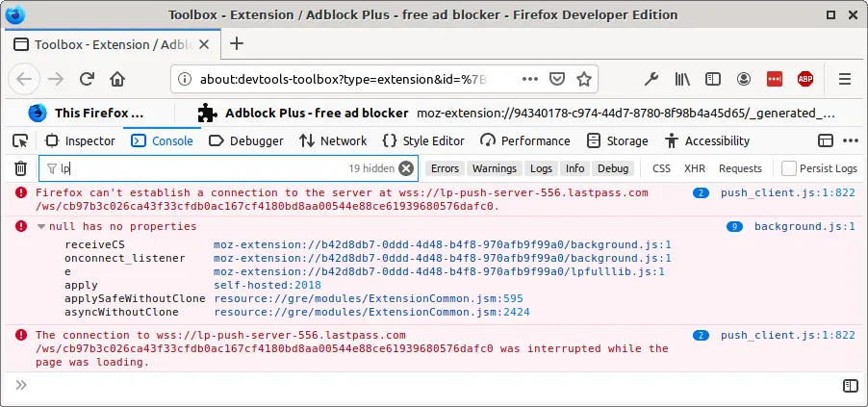The height and width of the screenshot is (407, 868).
Task: Toggle the Info filter
Action: [x=574, y=168]
